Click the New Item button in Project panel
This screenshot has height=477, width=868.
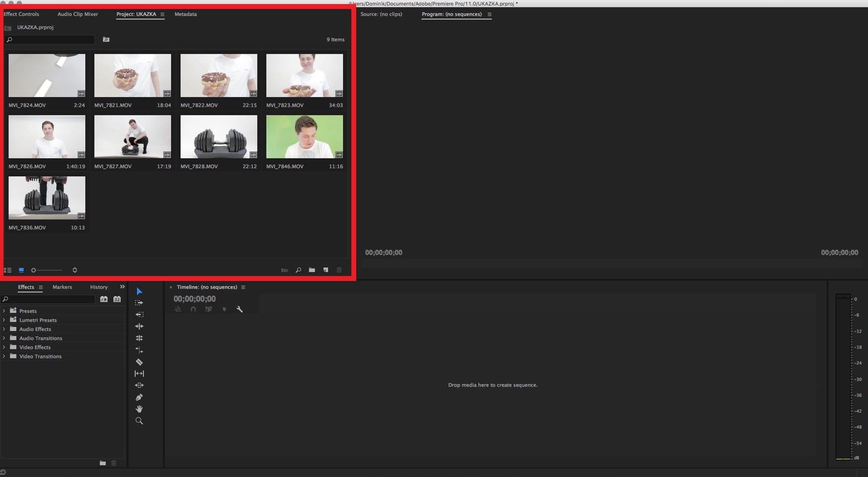[325, 270]
